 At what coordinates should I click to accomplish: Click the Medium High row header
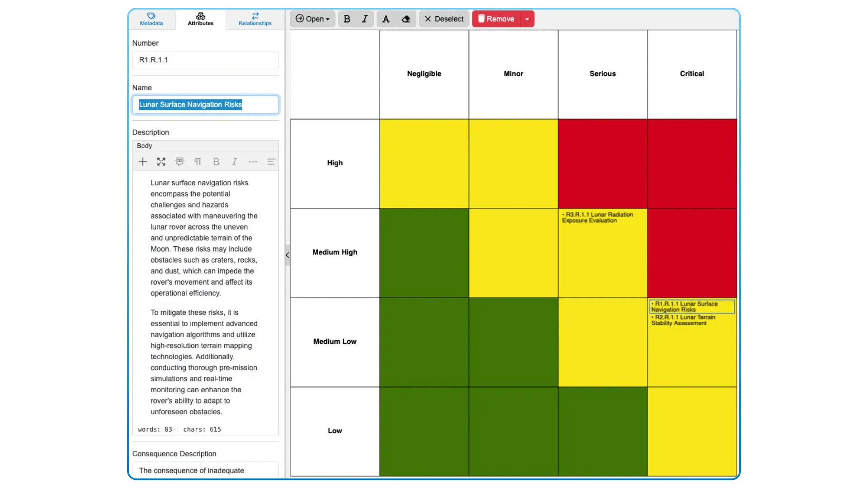click(x=335, y=252)
